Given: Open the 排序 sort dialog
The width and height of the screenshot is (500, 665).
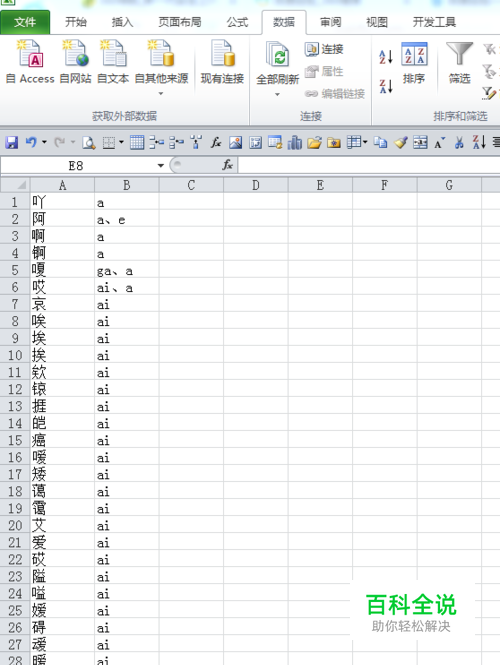Looking at the screenshot, I should tap(414, 63).
